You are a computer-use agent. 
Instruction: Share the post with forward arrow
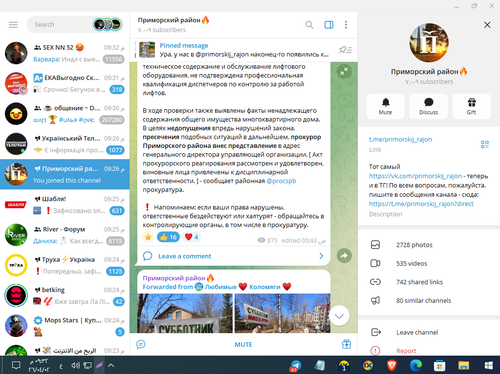(344, 256)
